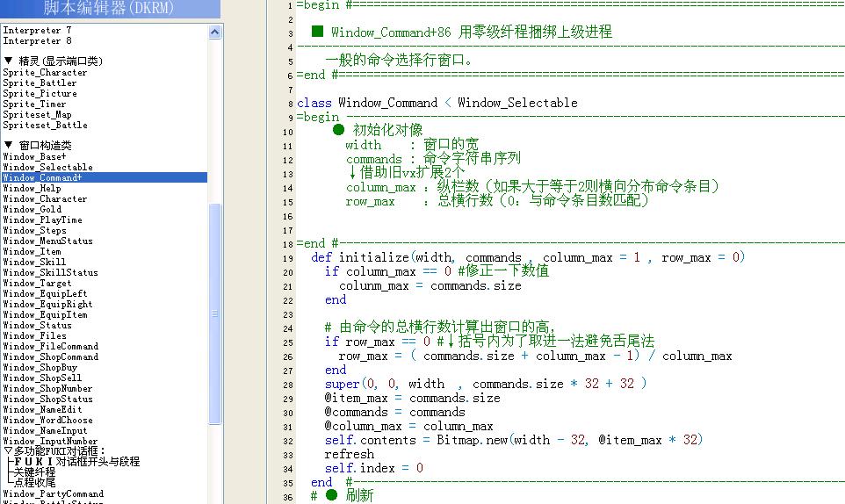Image resolution: width=845 pixels, height=504 pixels.
Task: Open Window_Files script
Action: coord(34,335)
